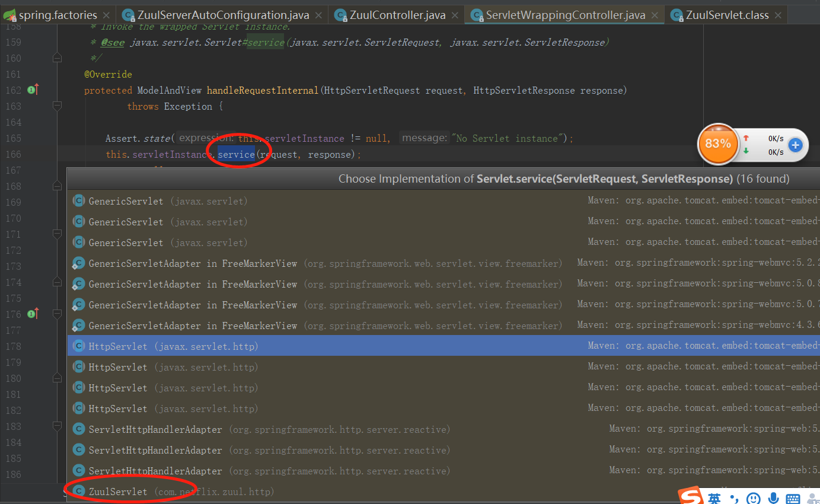Click the Choose Implementation popup title

point(564,178)
